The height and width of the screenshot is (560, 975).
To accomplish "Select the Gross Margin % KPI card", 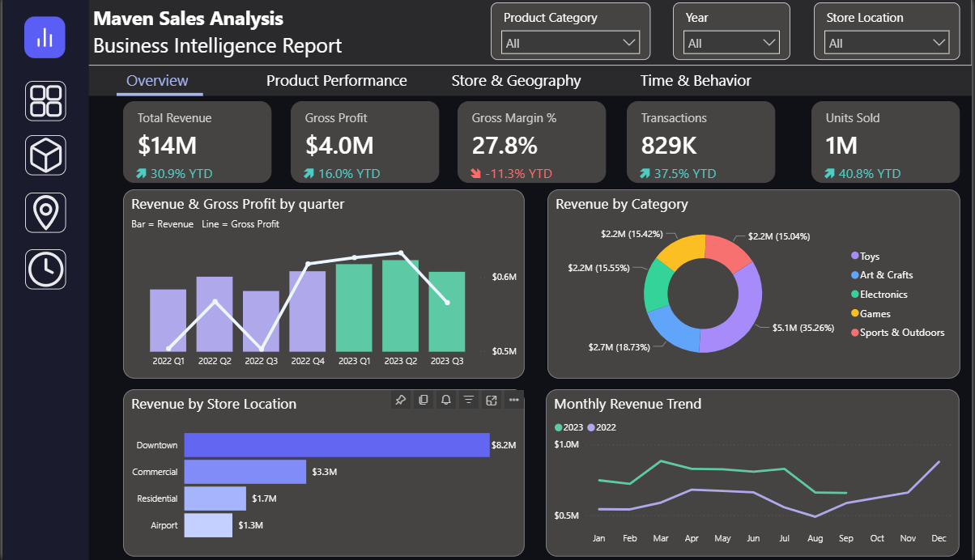I will click(531, 142).
